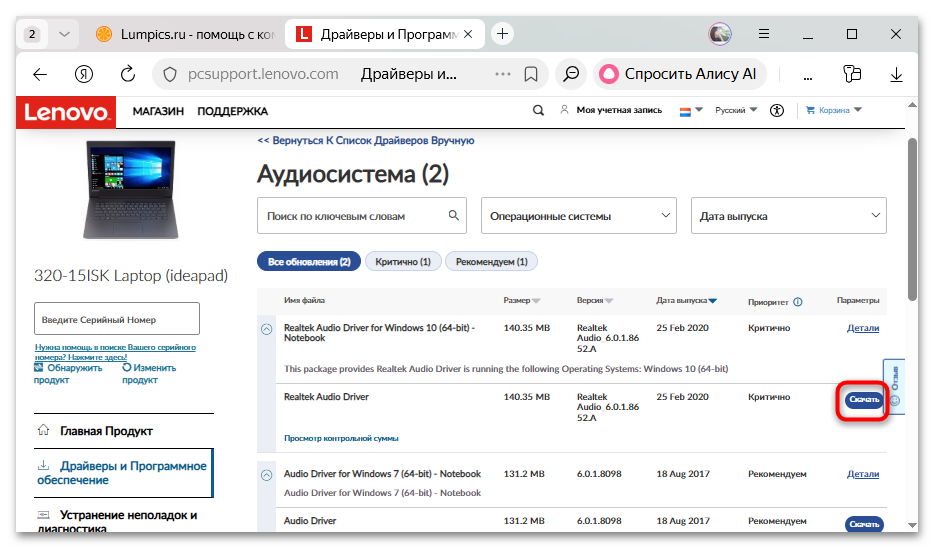Click the laptop product image
Viewport: 934px width, 548px height.
coord(131,190)
